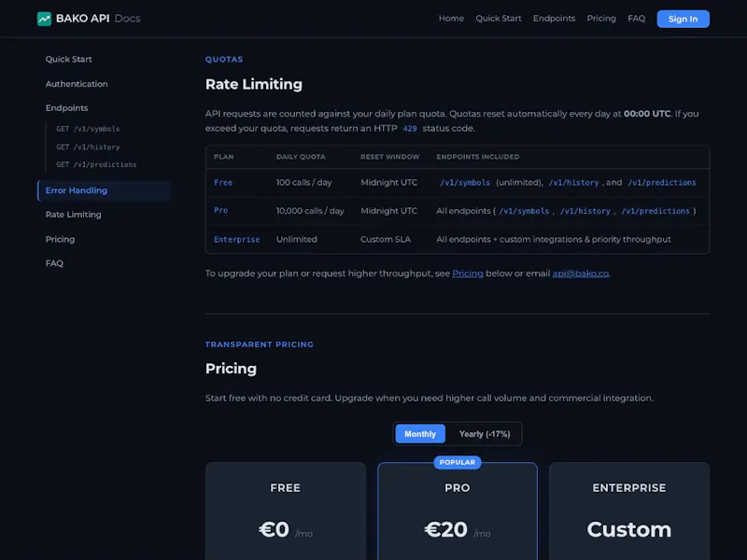747x560 pixels.
Task: Click the BAKO API green chart logo icon
Action: (x=44, y=19)
